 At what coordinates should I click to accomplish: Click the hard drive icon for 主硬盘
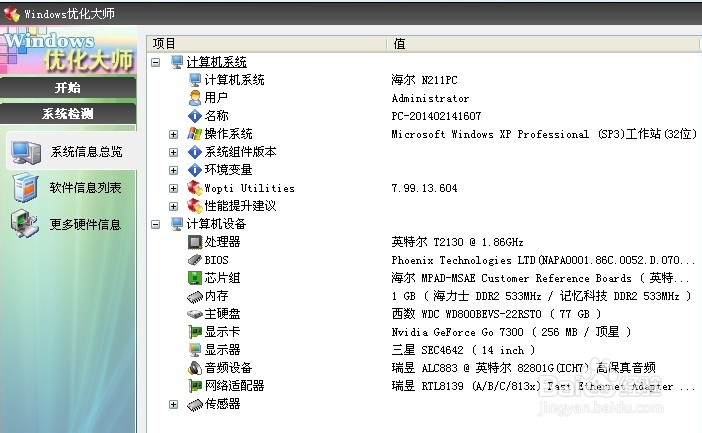(195, 314)
